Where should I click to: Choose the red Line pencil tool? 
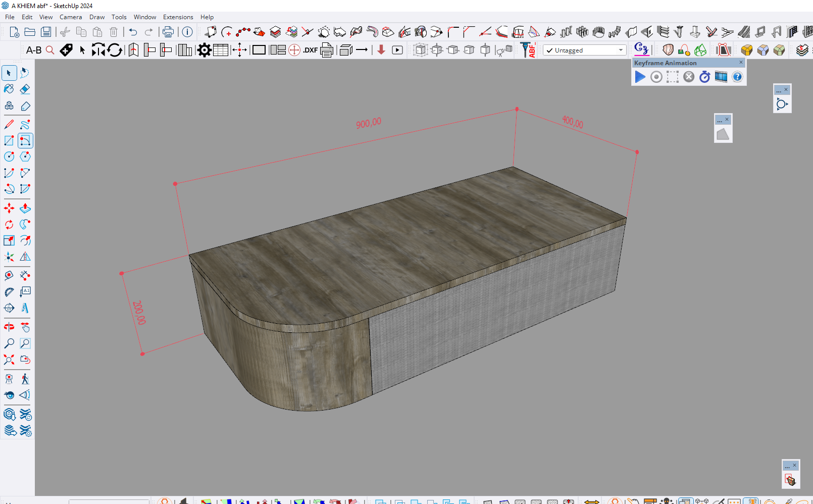tap(9, 124)
